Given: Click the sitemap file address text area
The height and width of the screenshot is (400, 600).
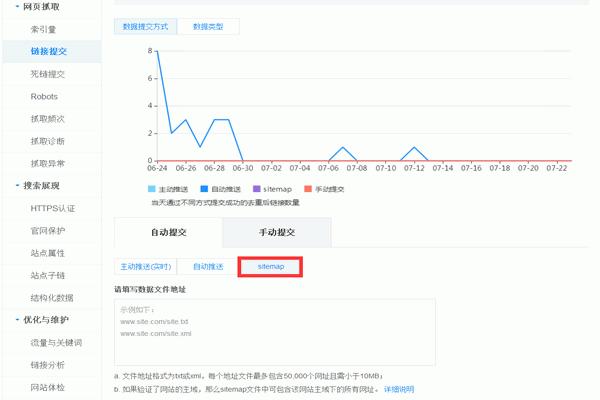Looking at the screenshot, I should 275,332.
